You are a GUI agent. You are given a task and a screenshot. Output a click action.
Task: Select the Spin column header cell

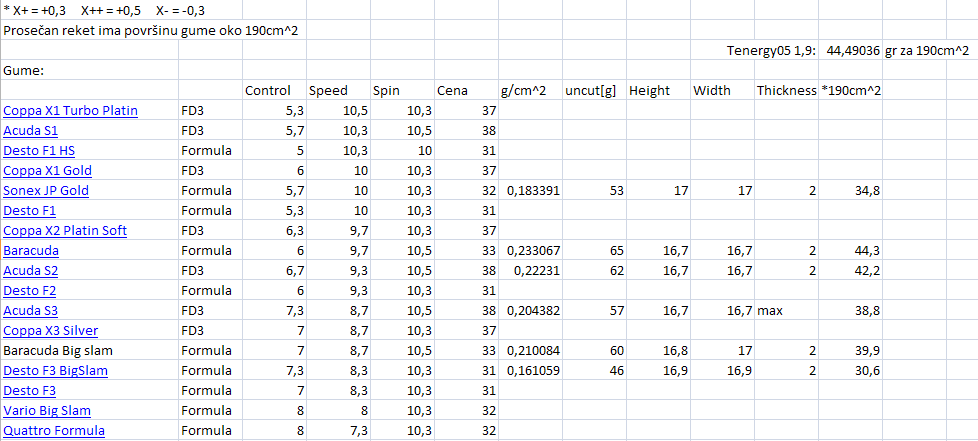click(x=402, y=91)
